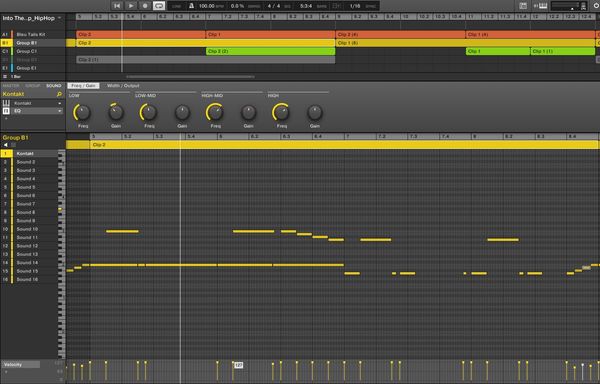Viewport: 600px width, 384px height.
Task: Click the HIGH-MID Freq knob
Action: (x=215, y=112)
